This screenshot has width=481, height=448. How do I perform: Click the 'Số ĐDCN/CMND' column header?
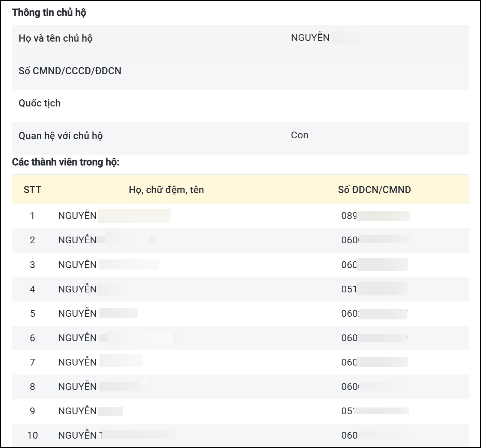(x=374, y=190)
